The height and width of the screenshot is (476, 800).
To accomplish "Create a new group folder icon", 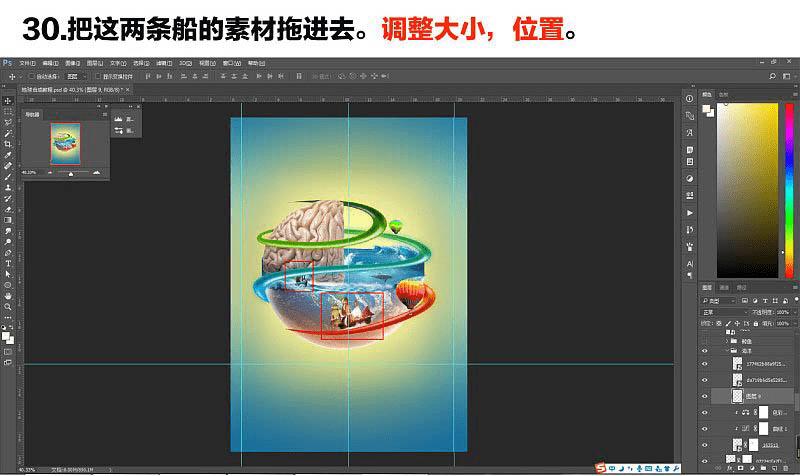I will [x=763, y=468].
